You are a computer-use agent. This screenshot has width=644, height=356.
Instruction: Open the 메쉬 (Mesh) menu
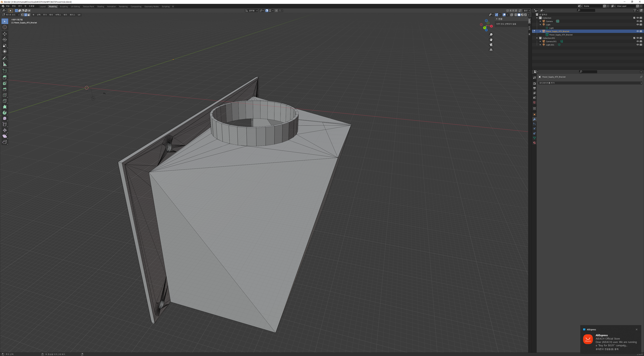click(x=51, y=15)
